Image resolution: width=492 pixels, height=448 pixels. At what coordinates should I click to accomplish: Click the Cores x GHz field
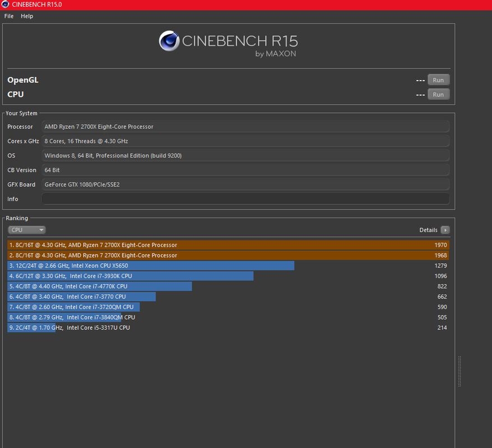coord(245,141)
